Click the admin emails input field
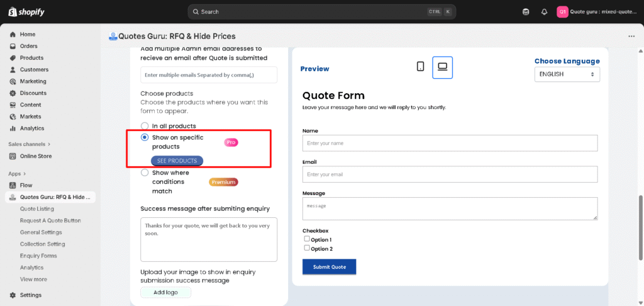Image resolution: width=644 pixels, height=306 pixels. point(208,75)
